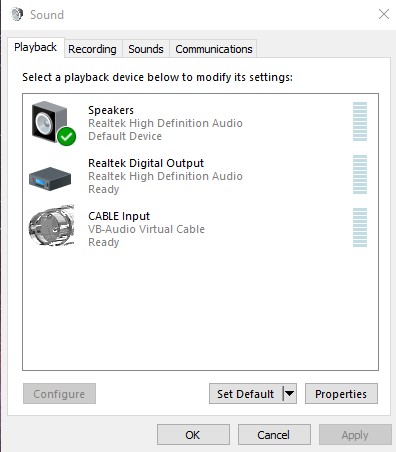Select the CABLE Input device icon

pos(52,225)
